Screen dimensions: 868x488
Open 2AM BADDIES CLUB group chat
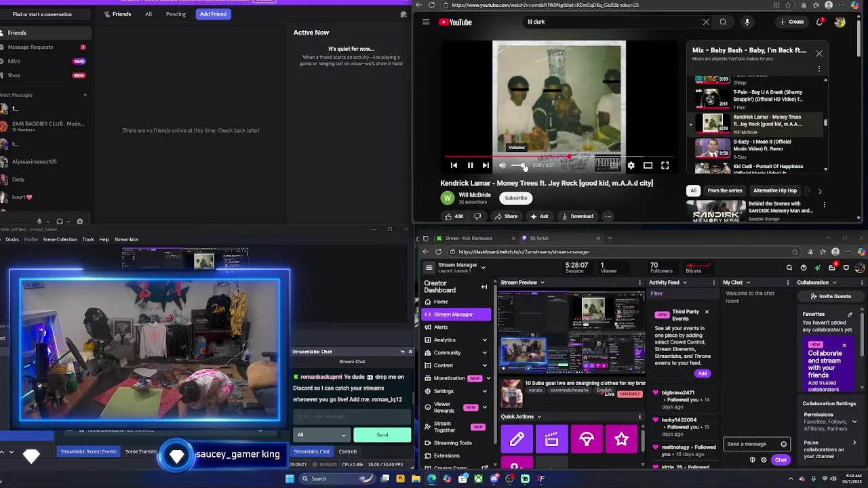pos(44,126)
